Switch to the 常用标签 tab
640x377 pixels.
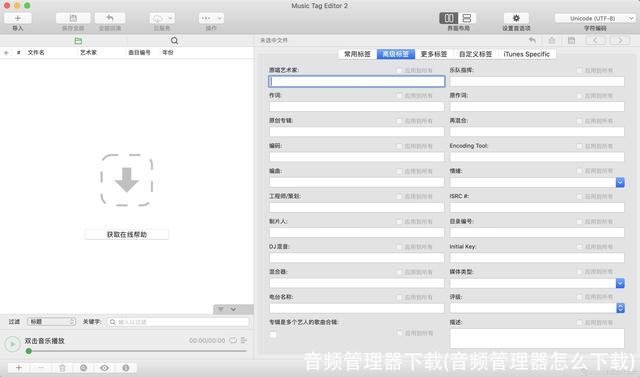tap(357, 54)
